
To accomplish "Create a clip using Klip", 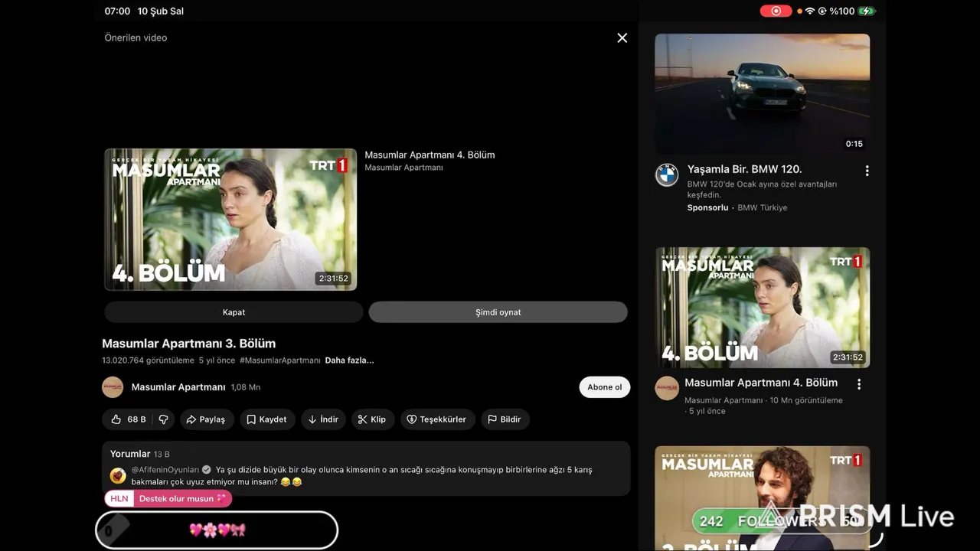I will click(x=373, y=419).
